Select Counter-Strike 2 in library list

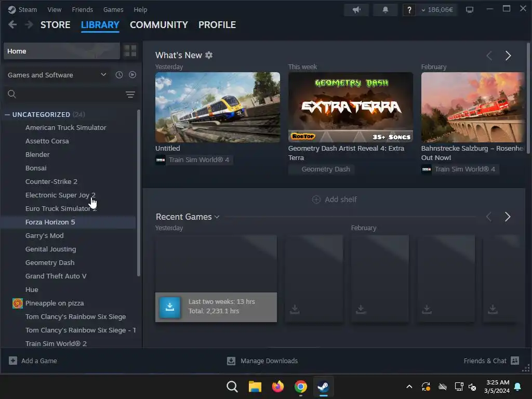[51, 181]
